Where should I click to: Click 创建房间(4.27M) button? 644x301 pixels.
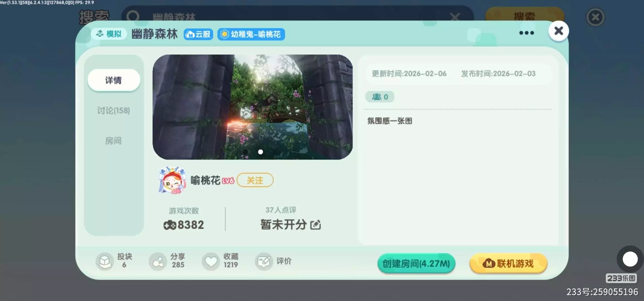tap(416, 263)
